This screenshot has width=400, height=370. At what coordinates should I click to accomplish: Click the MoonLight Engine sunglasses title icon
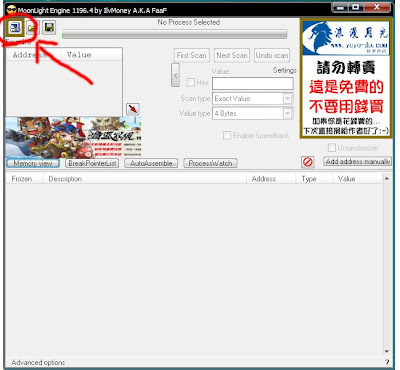[11, 10]
